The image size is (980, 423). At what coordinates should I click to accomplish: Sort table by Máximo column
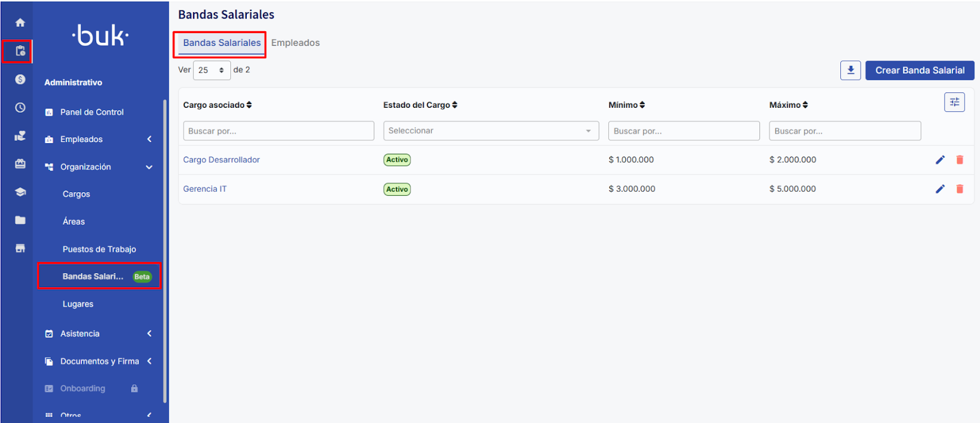click(x=788, y=105)
